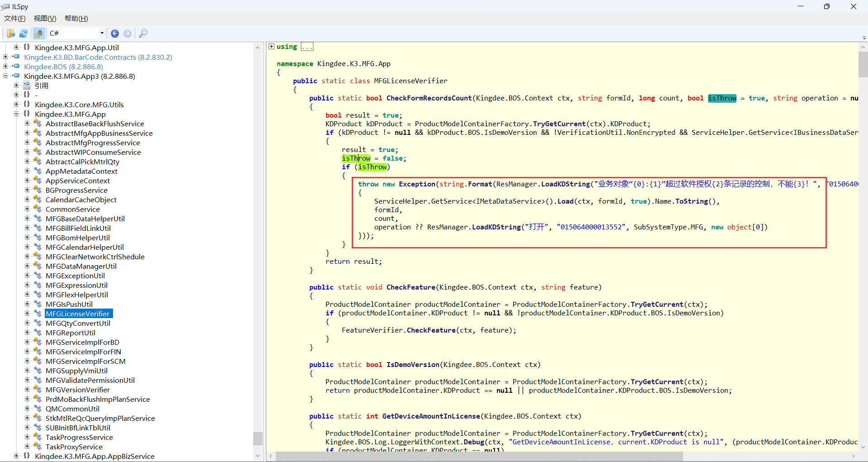Open the 帮助(H) menu
This screenshot has height=462, width=868.
click(x=76, y=19)
